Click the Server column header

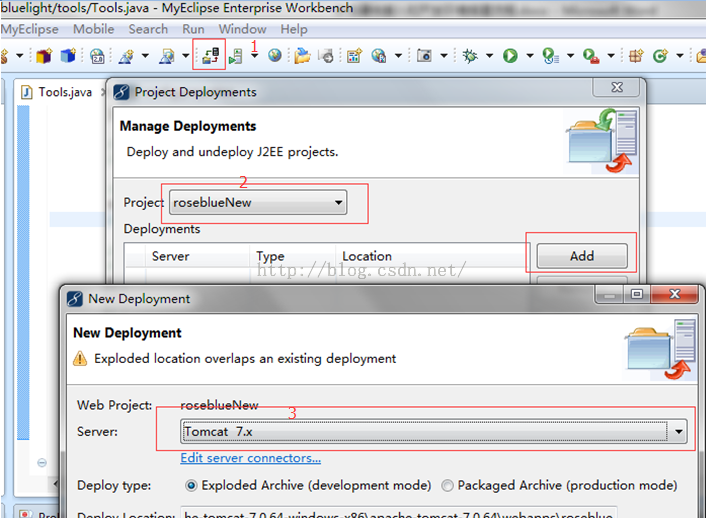[170, 256]
